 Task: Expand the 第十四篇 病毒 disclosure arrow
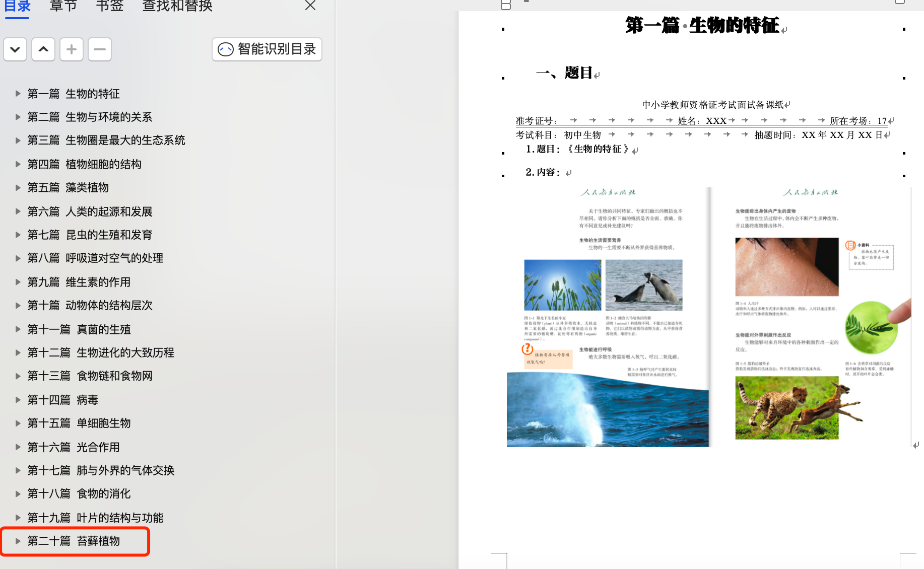pyautogui.click(x=18, y=400)
